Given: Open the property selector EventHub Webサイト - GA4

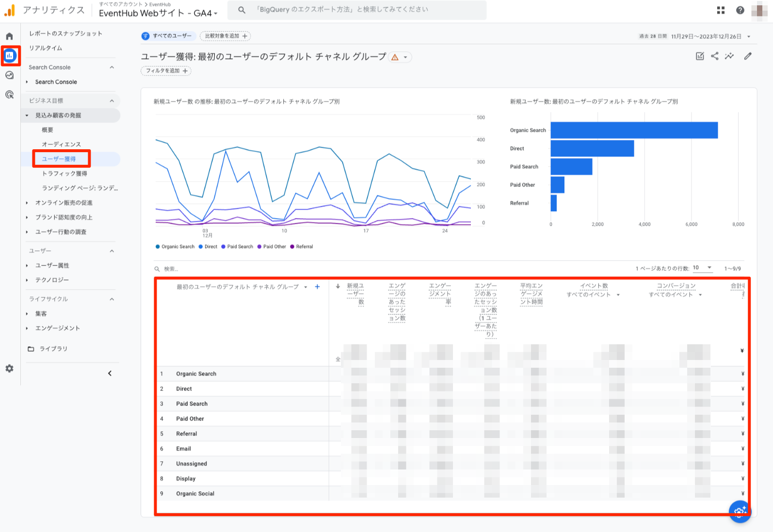Looking at the screenshot, I should [x=158, y=13].
